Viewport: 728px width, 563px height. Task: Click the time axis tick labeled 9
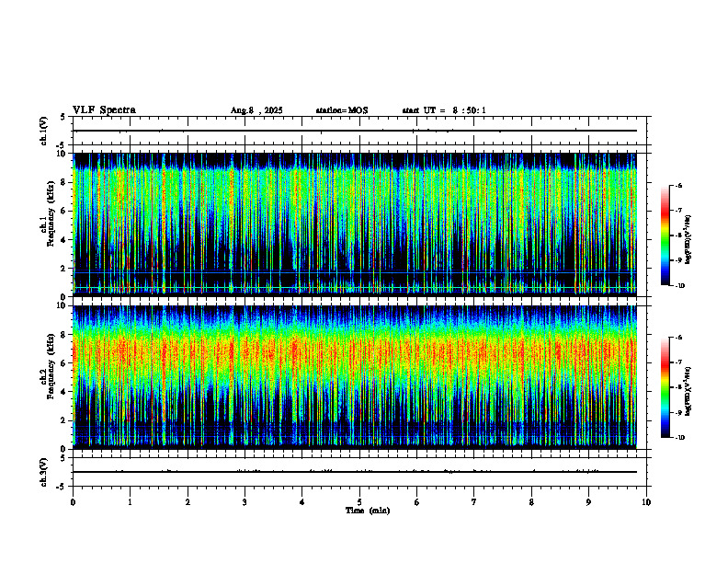coord(588,502)
